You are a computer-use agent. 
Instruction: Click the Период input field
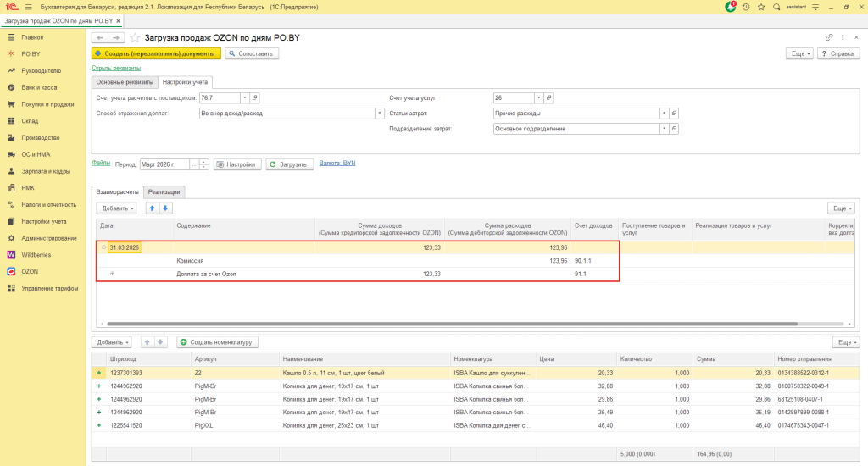coord(165,164)
